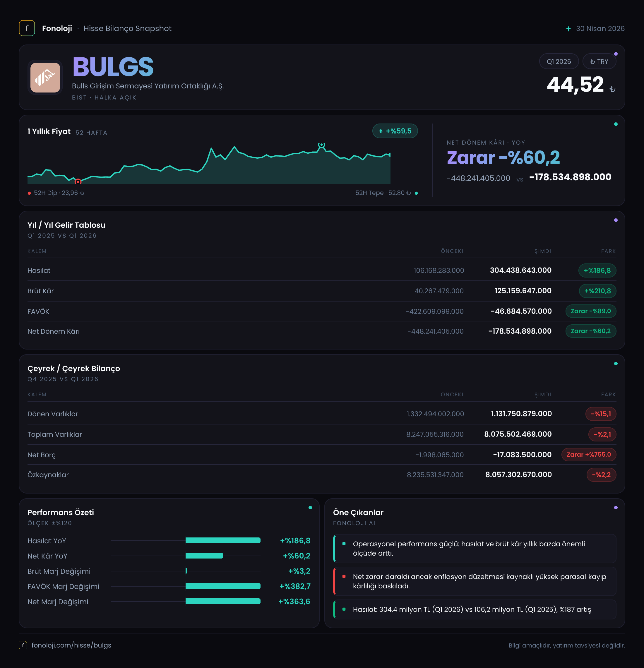The image size is (644, 668).
Task: Click the Q1 2026 period pill
Action: (559, 62)
